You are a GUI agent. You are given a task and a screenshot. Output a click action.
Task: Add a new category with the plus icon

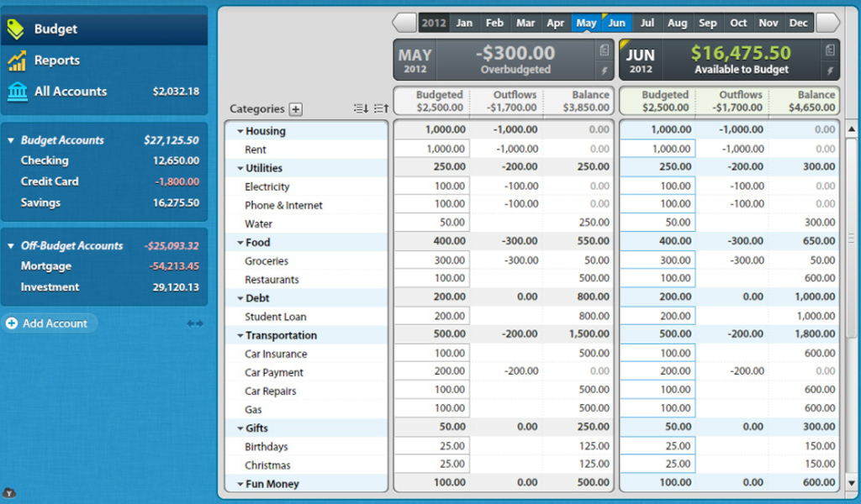[x=295, y=109]
